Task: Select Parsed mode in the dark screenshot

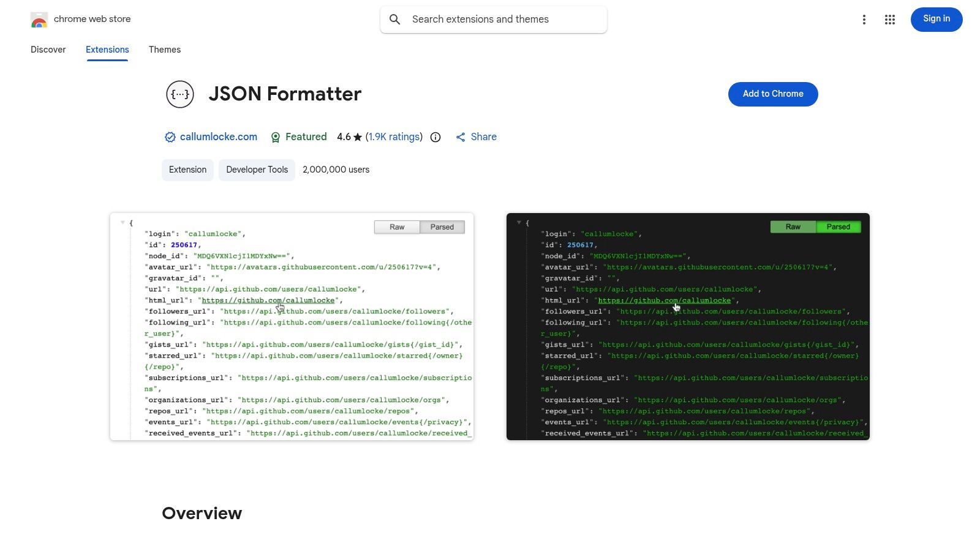Action: coord(838,227)
